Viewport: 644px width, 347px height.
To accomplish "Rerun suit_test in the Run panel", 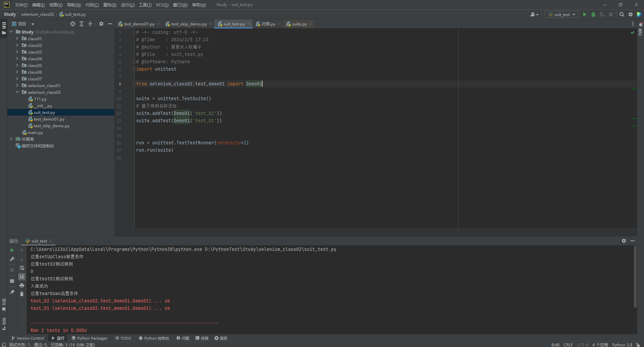I will tap(12, 250).
